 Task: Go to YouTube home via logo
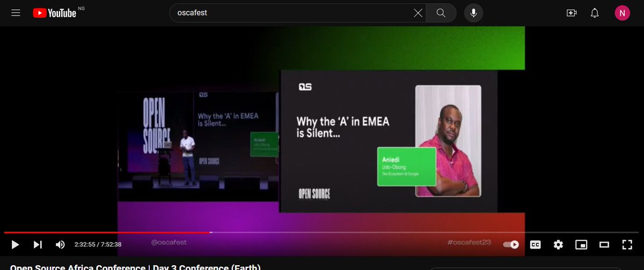[x=55, y=13]
